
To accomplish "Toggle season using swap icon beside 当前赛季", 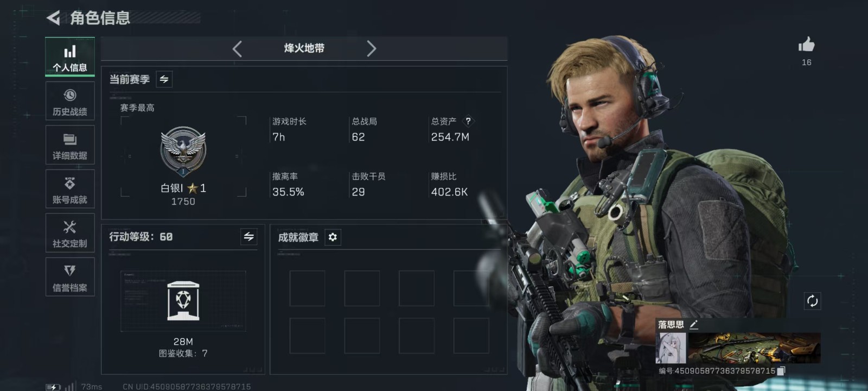I will pos(164,79).
